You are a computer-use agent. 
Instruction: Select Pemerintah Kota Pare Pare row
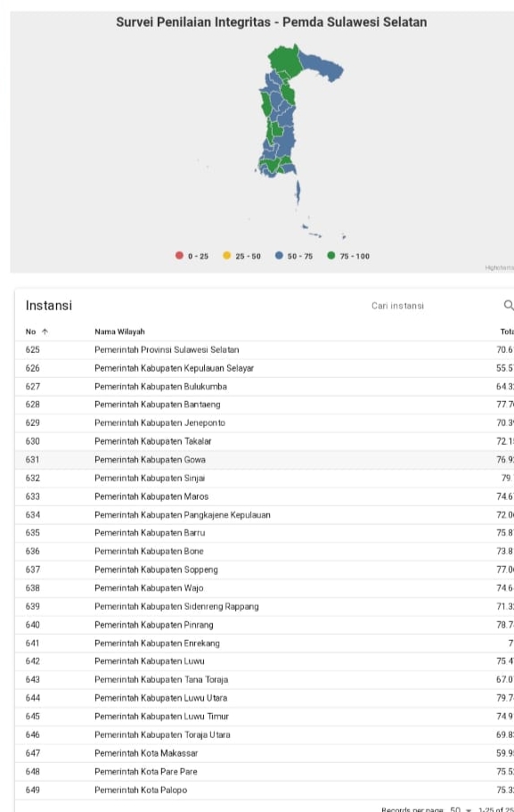[265, 771]
